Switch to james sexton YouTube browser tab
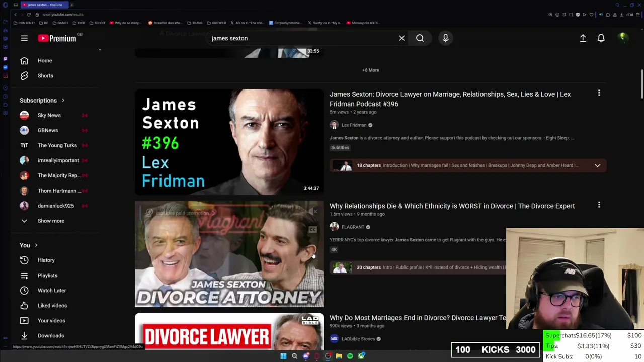This screenshot has height=362, width=644. (x=44, y=5)
